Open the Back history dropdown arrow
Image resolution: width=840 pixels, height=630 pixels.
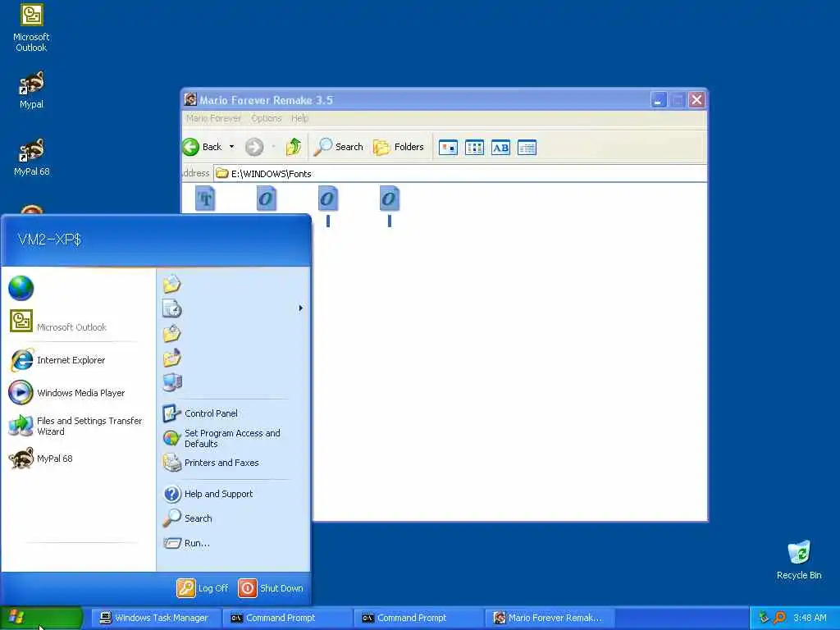click(x=231, y=147)
